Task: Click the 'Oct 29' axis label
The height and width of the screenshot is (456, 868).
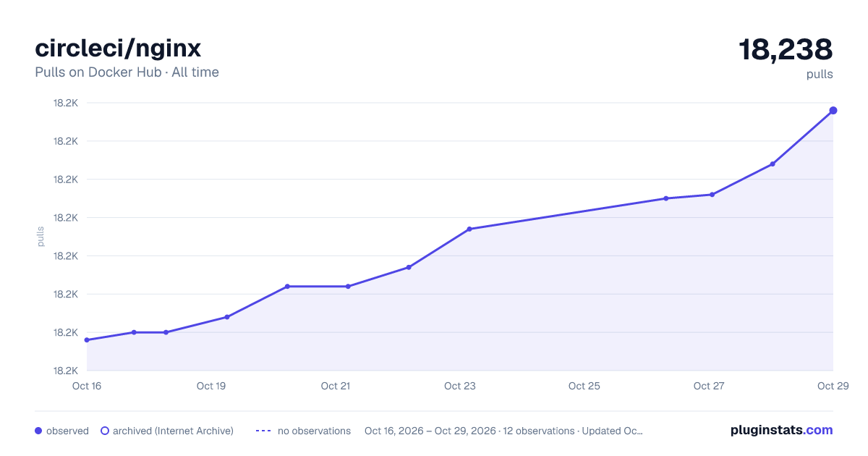Action: click(832, 386)
